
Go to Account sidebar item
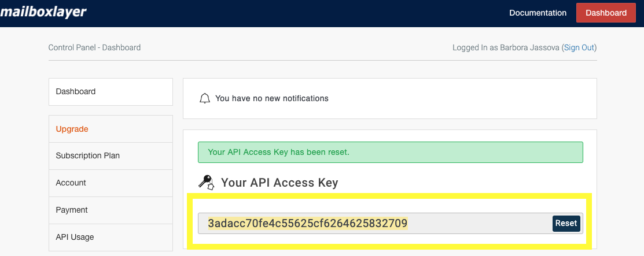click(x=111, y=183)
